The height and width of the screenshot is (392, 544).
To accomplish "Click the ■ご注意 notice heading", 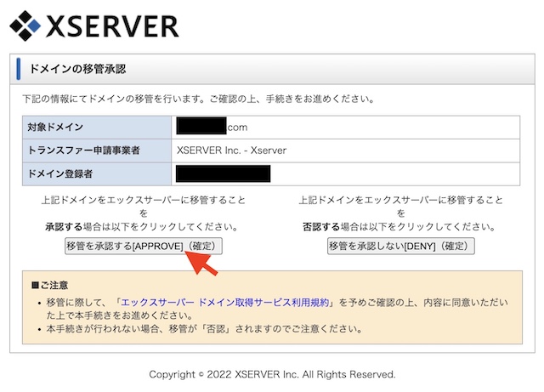I will [x=49, y=286].
